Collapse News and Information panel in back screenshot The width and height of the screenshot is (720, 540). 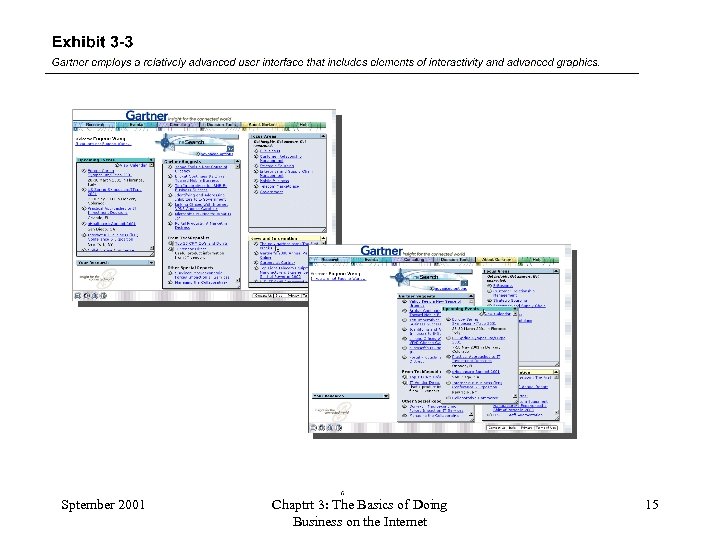coord(323,239)
